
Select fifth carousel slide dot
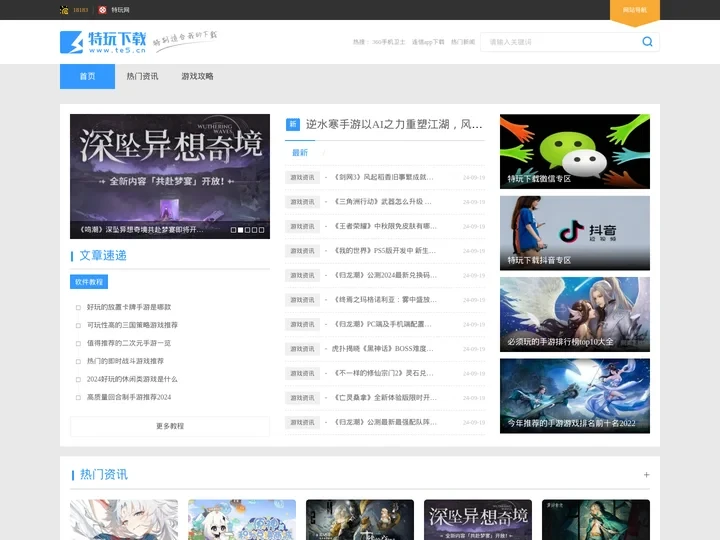pyautogui.click(x=261, y=230)
